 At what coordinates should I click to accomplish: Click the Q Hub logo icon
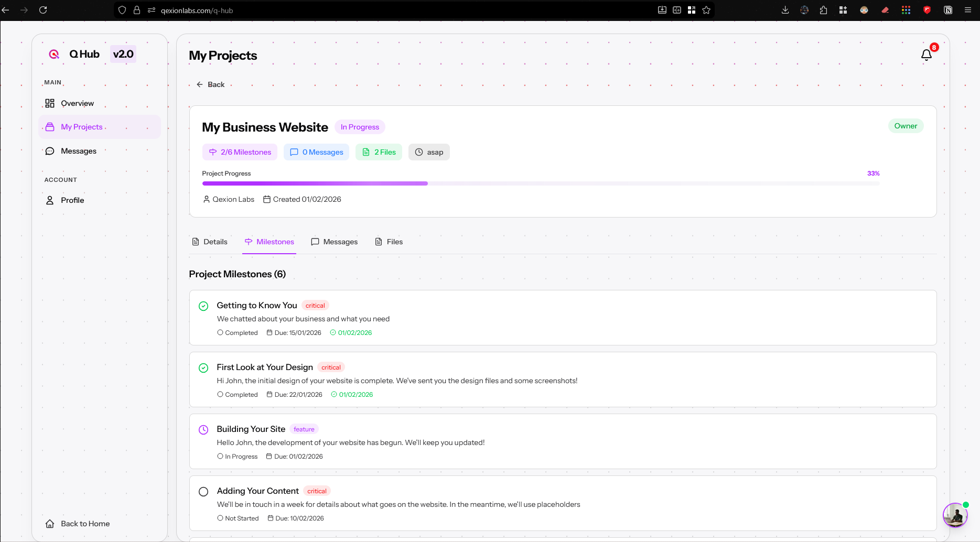(x=53, y=53)
